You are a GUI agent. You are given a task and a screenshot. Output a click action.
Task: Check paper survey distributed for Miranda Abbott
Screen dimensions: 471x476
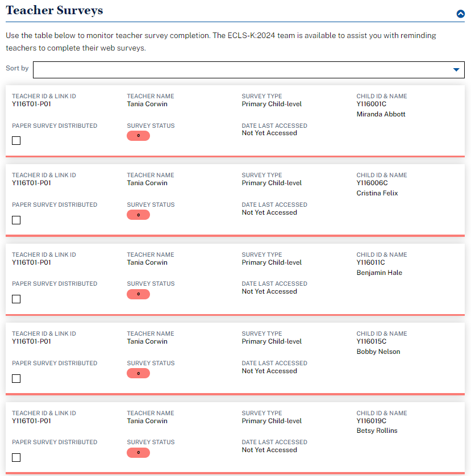click(16, 140)
